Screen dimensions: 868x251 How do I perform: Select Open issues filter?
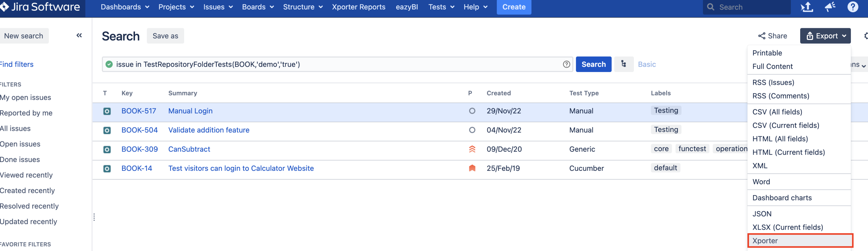click(20, 144)
